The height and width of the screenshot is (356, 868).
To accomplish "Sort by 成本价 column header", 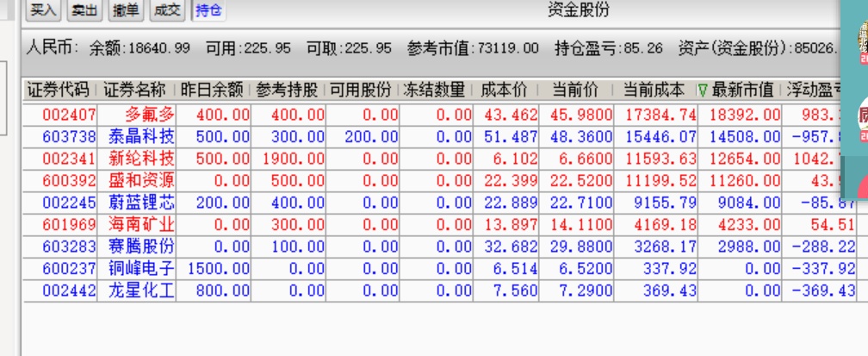I will coord(504,90).
